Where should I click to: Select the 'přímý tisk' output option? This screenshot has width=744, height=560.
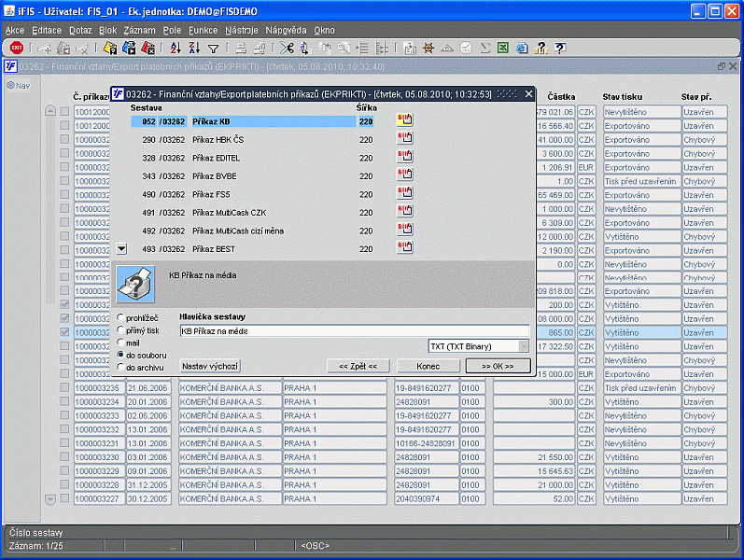tap(120, 330)
